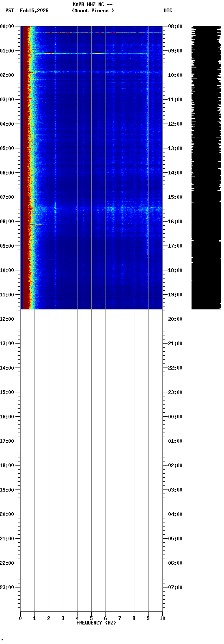Viewport: 224px width, 644px height.
Task: Click the 0 Hz frequency tick label
Action: coord(20,618)
